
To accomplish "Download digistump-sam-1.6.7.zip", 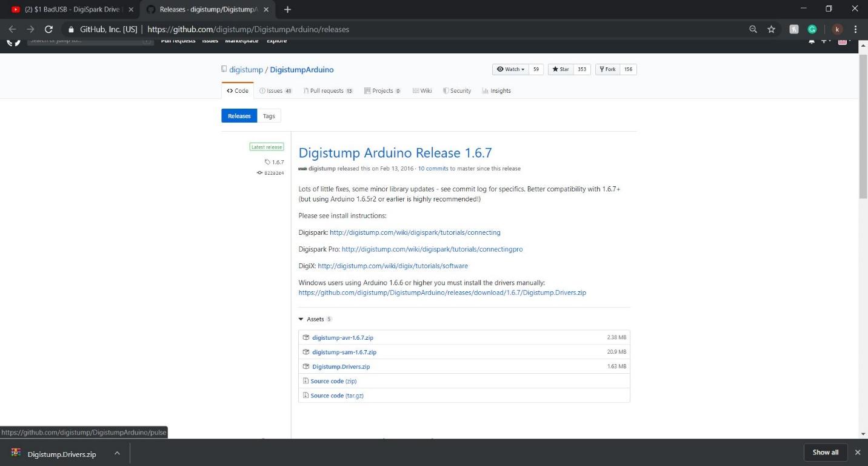I will coord(344,352).
